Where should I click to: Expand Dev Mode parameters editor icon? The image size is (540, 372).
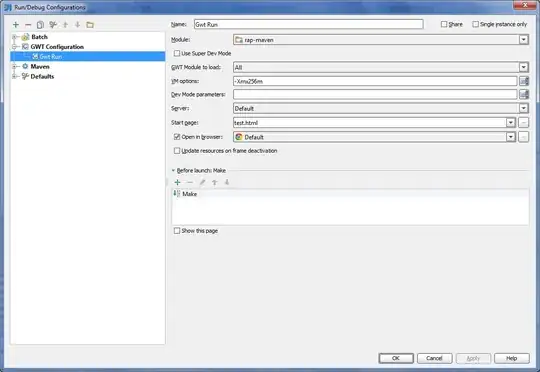point(524,94)
